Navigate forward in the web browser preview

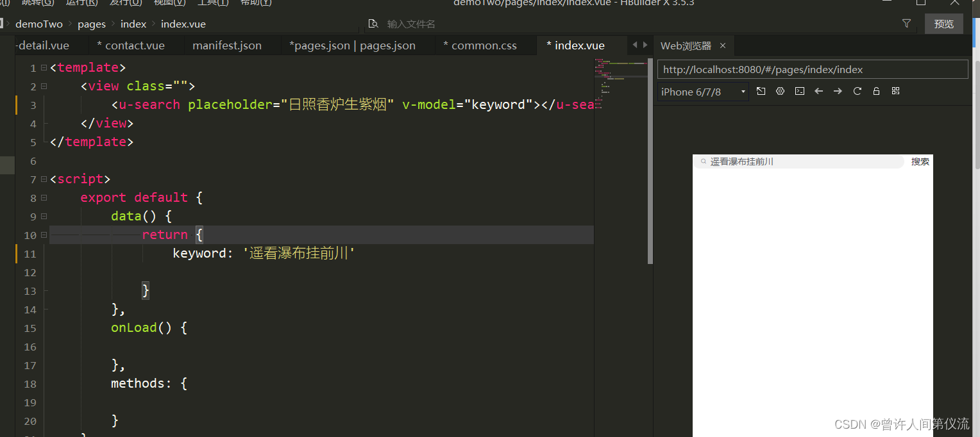(838, 90)
